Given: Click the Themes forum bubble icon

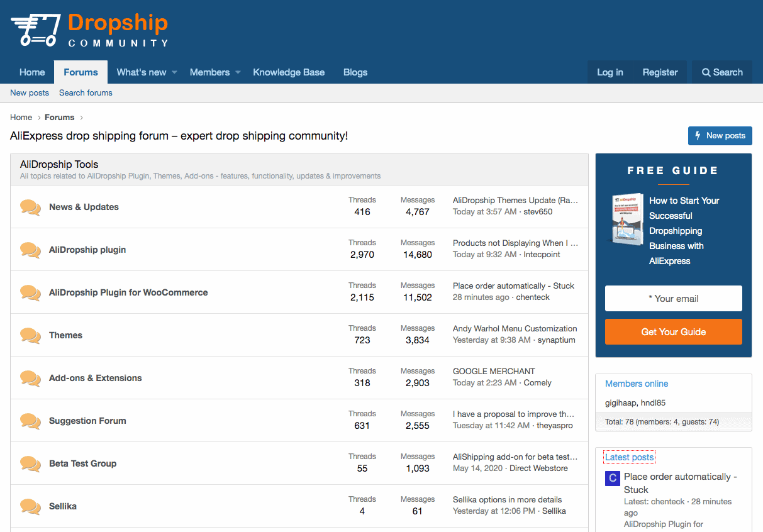Looking at the screenshot, I should tap(30, 335).
